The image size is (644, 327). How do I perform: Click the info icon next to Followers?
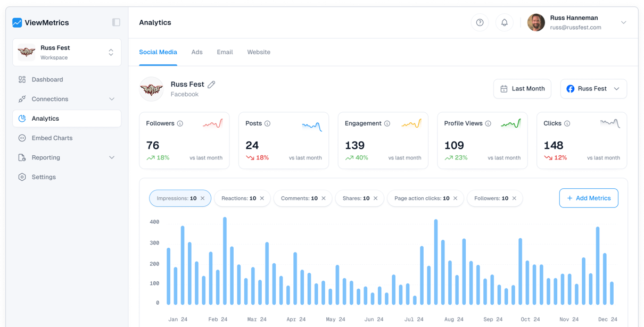[x=180, y=123]
